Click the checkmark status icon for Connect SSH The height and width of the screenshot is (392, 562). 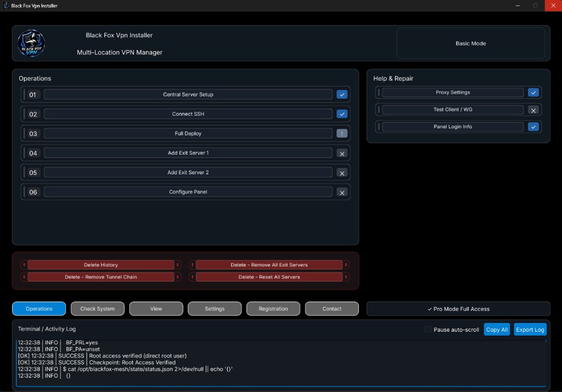[342, 114]
